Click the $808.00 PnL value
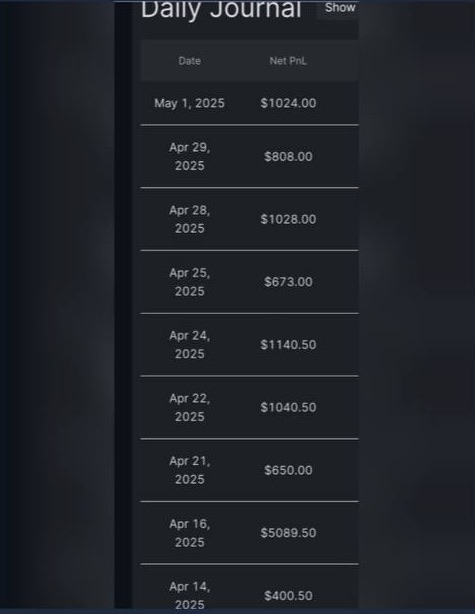 [x=288, y=157]
